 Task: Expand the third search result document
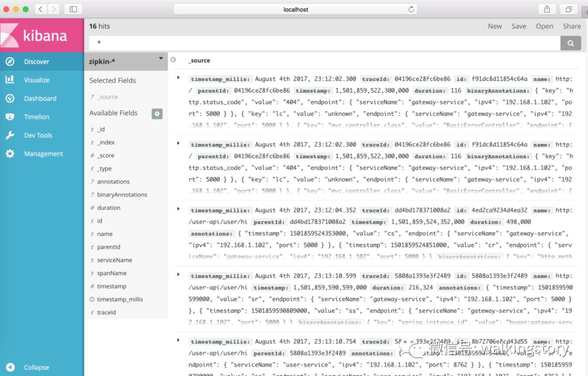tap(179, 210)
